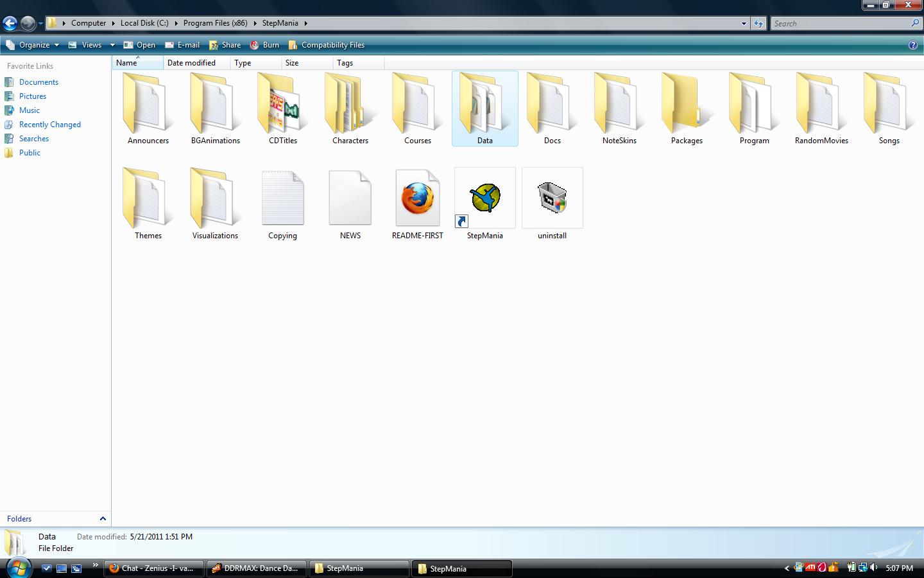Open recent pages dropdown next to Forward

click(x=40, y=24)
